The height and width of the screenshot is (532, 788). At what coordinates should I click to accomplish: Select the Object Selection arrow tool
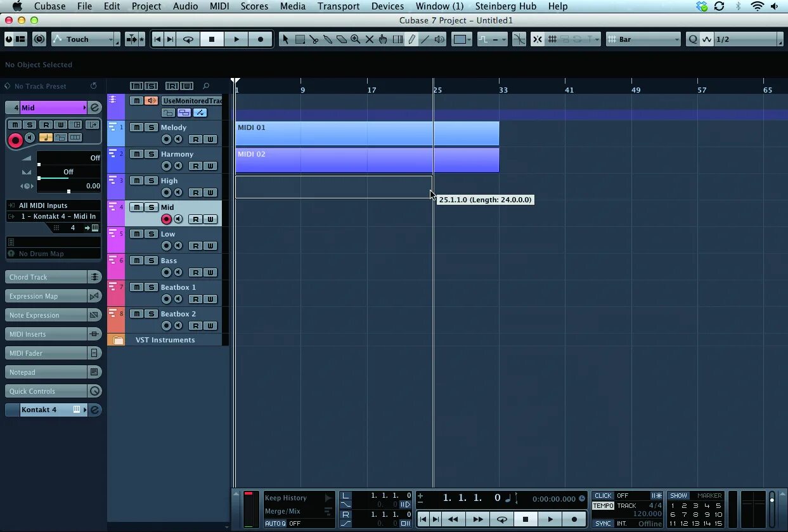point(285,39)
